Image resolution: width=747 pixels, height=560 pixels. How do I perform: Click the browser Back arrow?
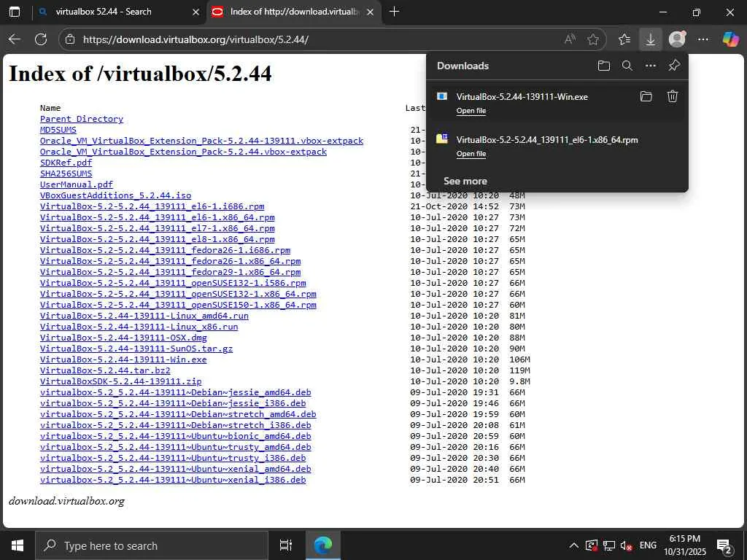(x=15, y=39)
